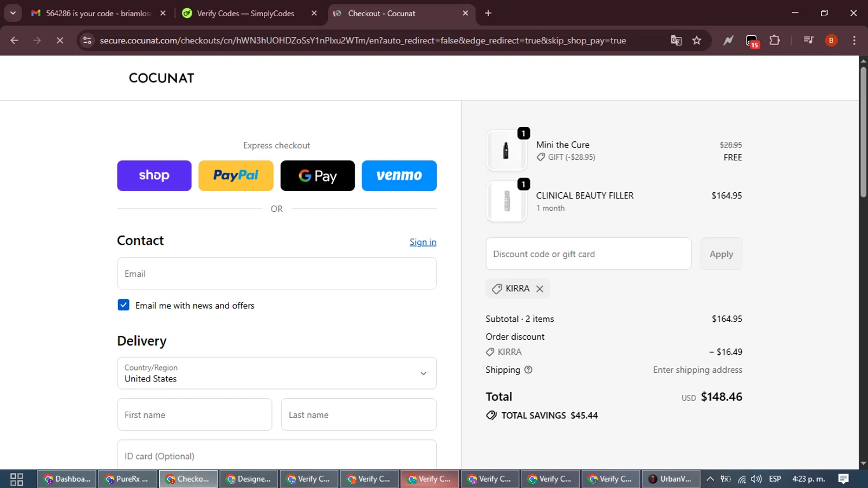The image size is (868, 488).
Task: Open a new browser tab
Action: click(488, 13)
